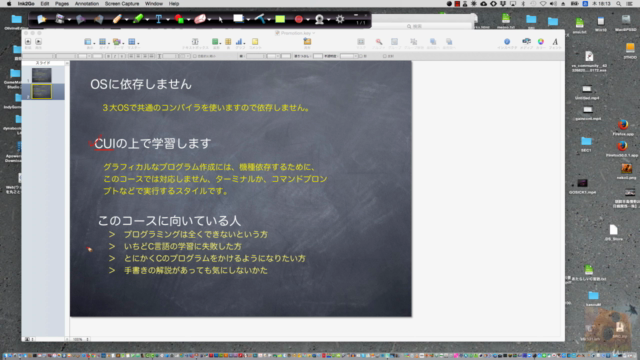Open the webcam dropdown arrow

329,20
